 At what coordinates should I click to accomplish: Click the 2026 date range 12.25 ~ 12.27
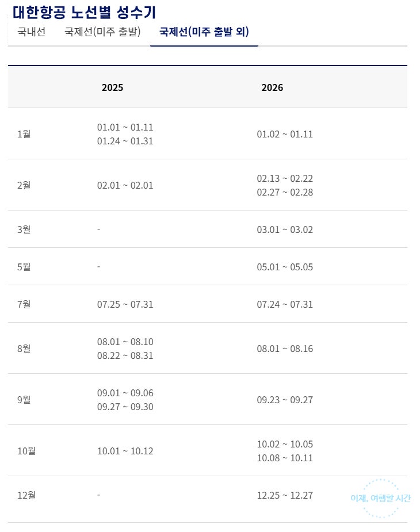tap(285, 495)
